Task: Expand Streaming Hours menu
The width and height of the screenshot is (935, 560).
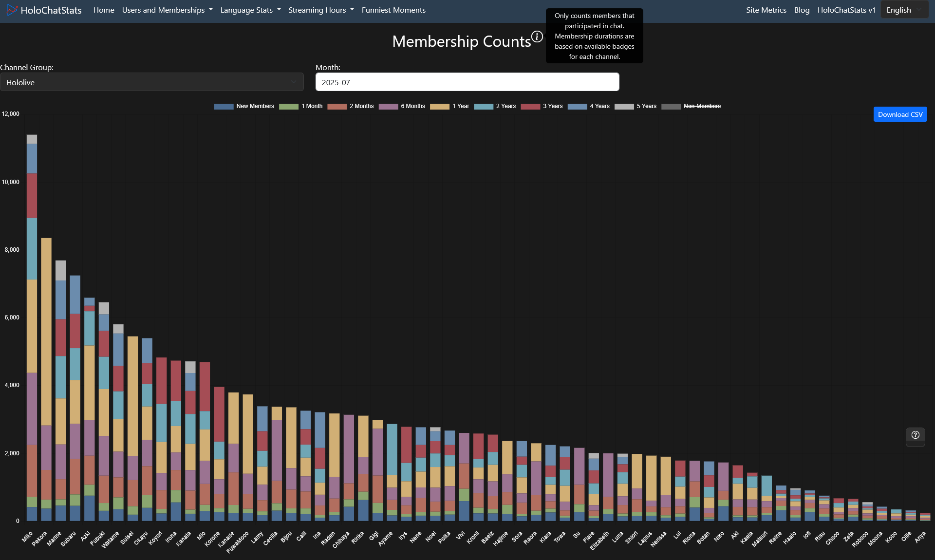Action: tap(321, 10)
